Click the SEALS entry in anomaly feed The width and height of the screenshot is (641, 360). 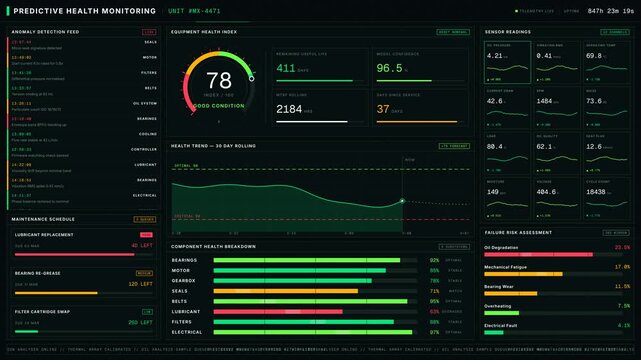83,45
